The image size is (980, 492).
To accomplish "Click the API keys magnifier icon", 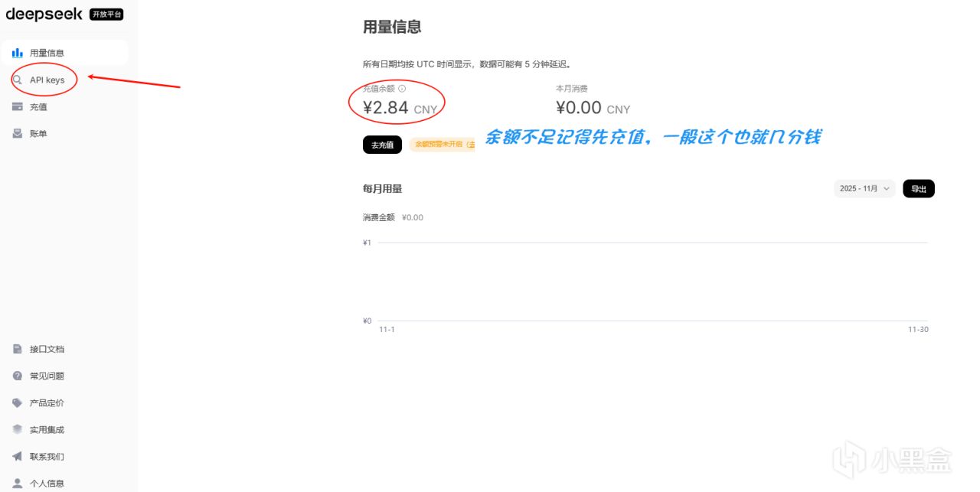I will click(x=17, y=80).
